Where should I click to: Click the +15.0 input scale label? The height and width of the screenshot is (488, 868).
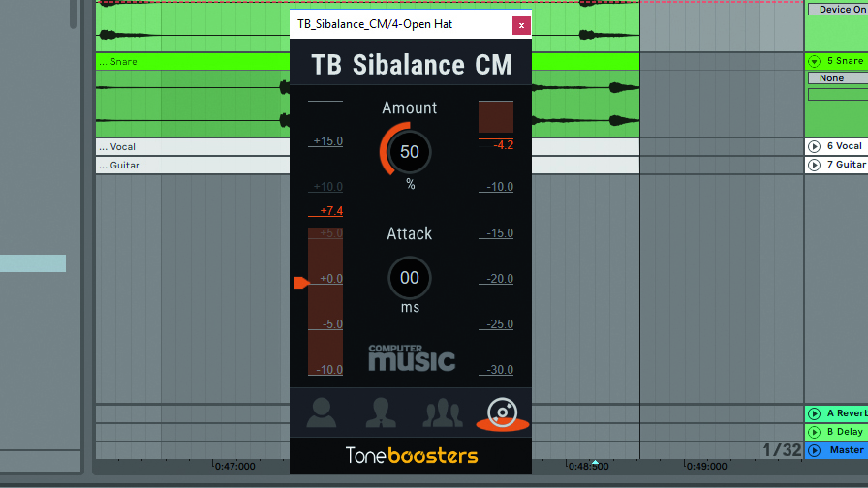[x=327, y=141]
